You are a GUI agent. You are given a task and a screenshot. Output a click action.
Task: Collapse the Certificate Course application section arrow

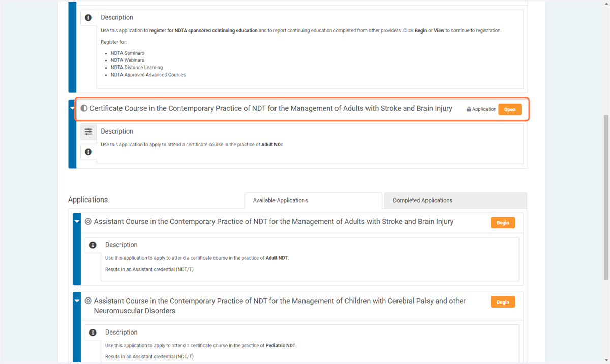pyautogui.click(x=72, y=108)
